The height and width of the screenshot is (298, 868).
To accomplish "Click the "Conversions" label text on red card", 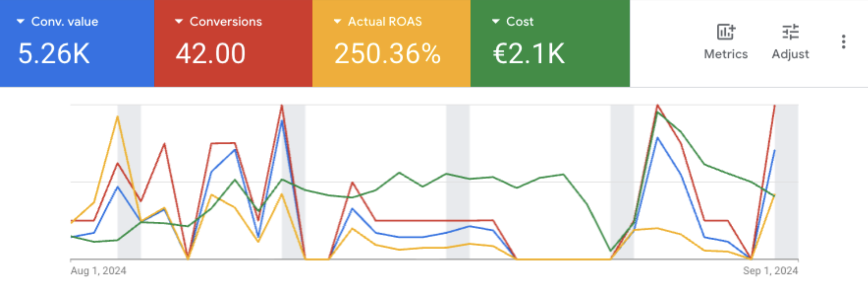I will tap(226, 22).
